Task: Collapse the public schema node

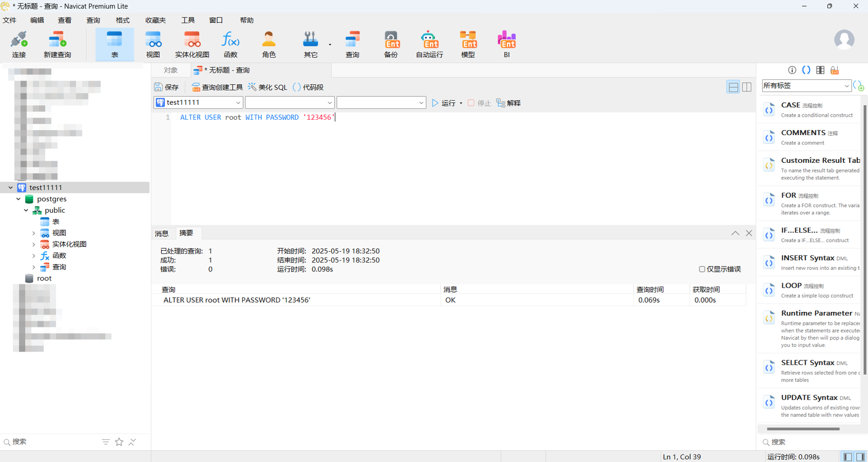Action: point(26,210)
